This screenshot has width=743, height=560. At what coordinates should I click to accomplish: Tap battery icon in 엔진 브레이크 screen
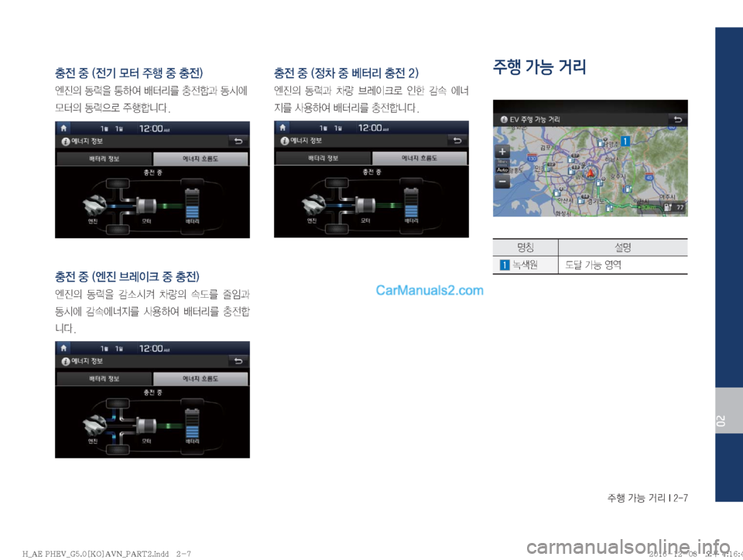tap(192, 423)
